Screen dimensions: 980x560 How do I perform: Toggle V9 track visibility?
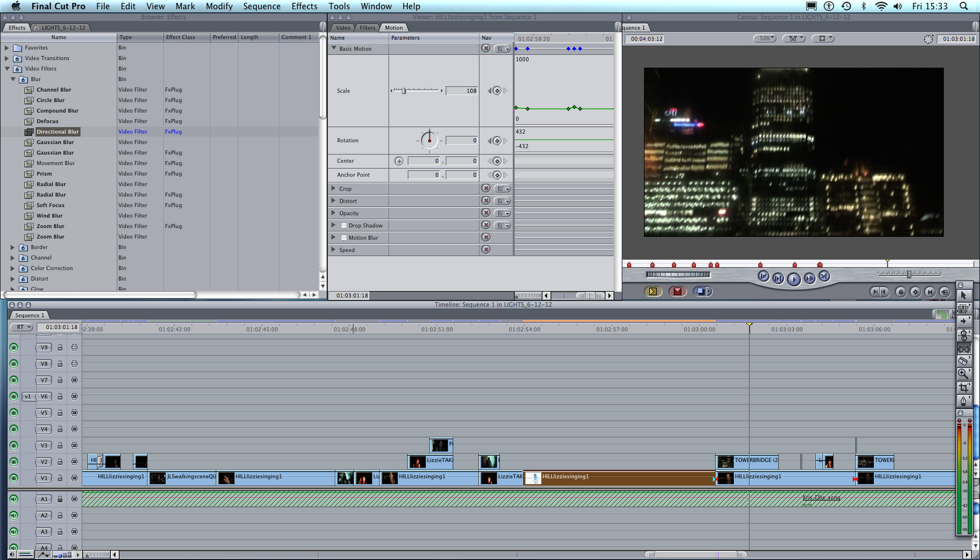tap(13, 347)
